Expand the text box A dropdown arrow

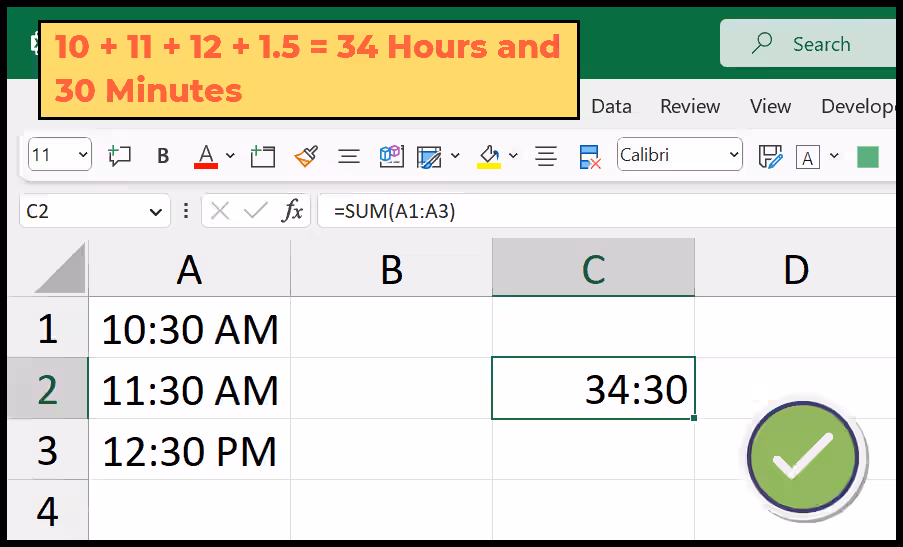tap(834, 155)
